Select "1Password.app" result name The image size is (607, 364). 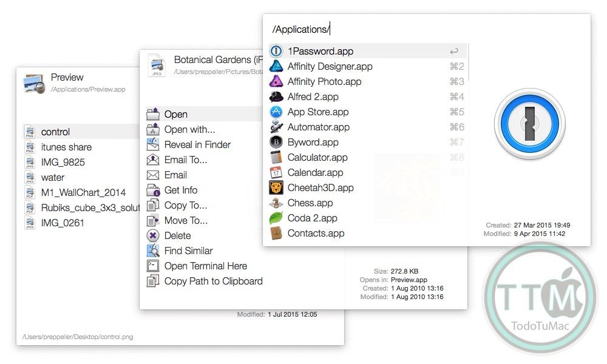tap(320, 51)
